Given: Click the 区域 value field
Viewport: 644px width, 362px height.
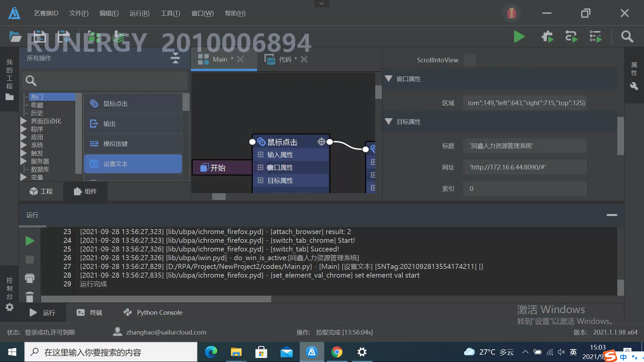Looking at the screenshot, I should point(525,103).
